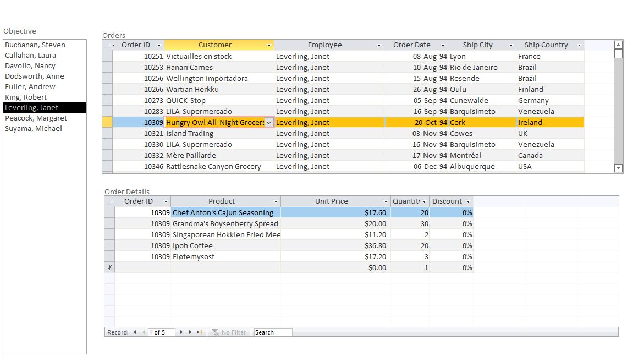
Task: Click the Employee column header in Orders
Action: (x=324, y=45)
